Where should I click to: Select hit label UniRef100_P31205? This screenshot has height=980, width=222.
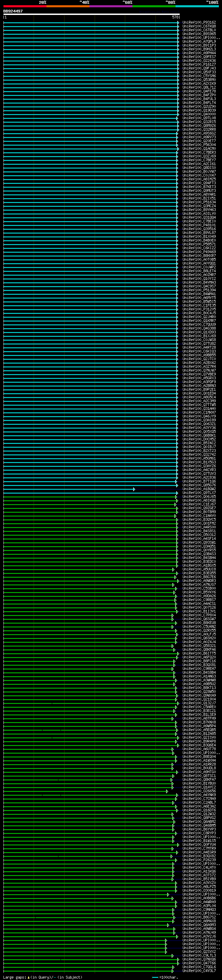199,309
